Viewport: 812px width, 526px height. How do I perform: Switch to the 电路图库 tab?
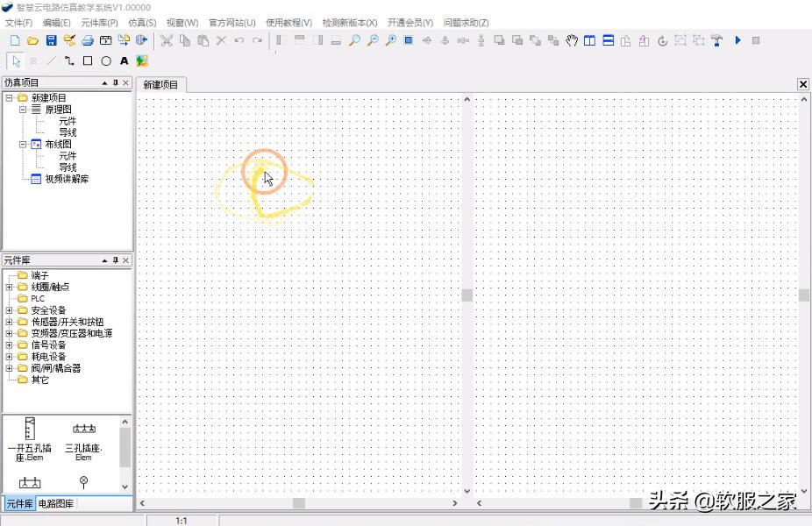56,503
